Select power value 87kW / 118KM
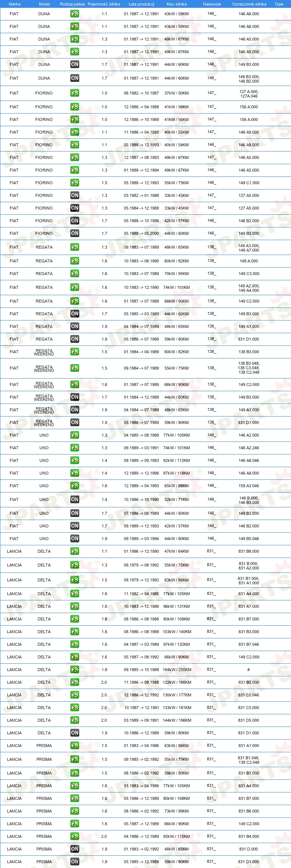291x868 pixels. [x=177, y=473]
